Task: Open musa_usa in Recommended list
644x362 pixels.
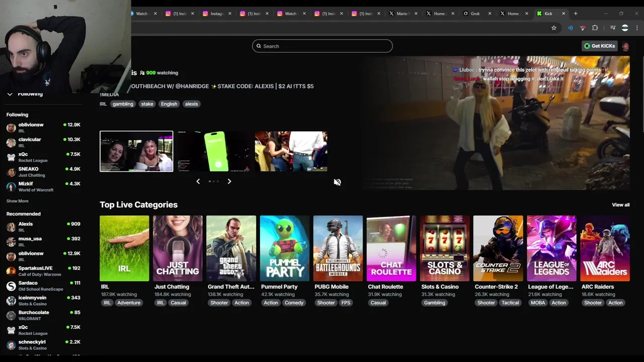Action: 43,241
